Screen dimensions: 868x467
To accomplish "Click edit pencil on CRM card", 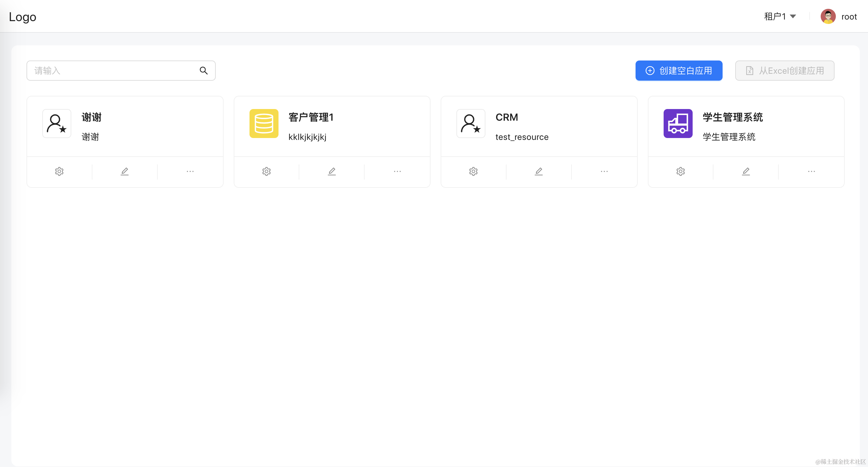I will [x=538, y=171].
